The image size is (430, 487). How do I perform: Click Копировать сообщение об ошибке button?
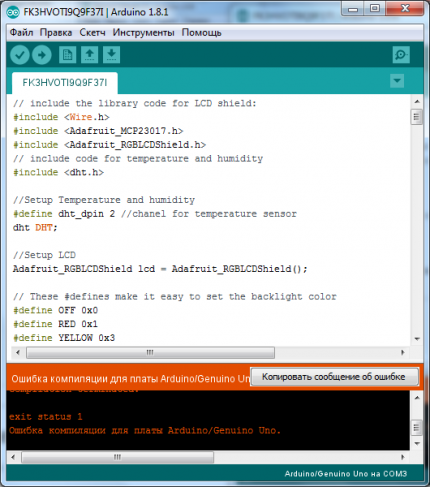click(x=334, y=377)
